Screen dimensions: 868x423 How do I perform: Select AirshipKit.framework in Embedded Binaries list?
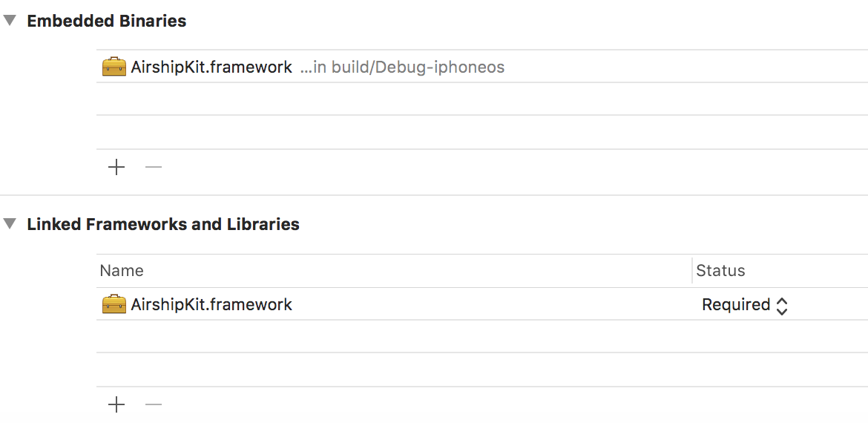(x=211, y=68)
